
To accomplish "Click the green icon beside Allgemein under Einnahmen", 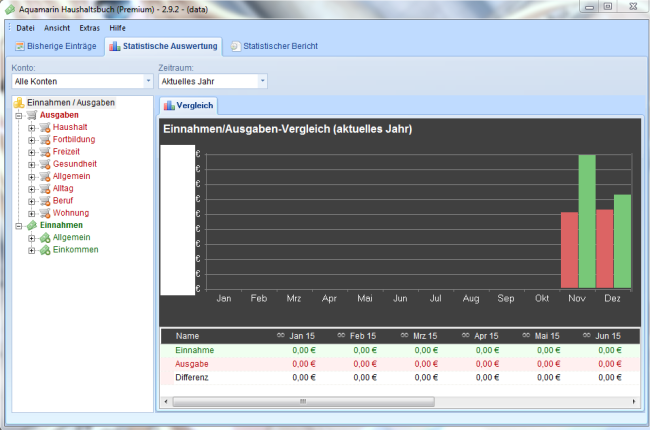I will point(45,238).
